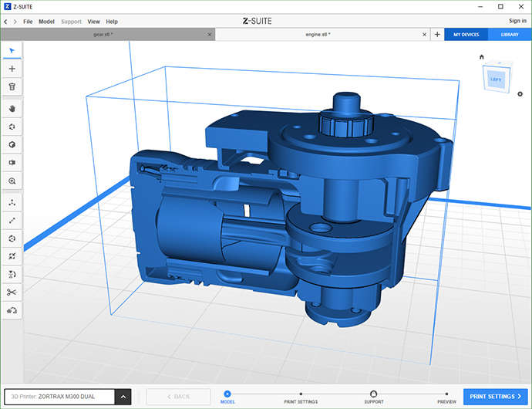Open the Model menu
This screenshot has width=532, height=409.
pos(46,21)
